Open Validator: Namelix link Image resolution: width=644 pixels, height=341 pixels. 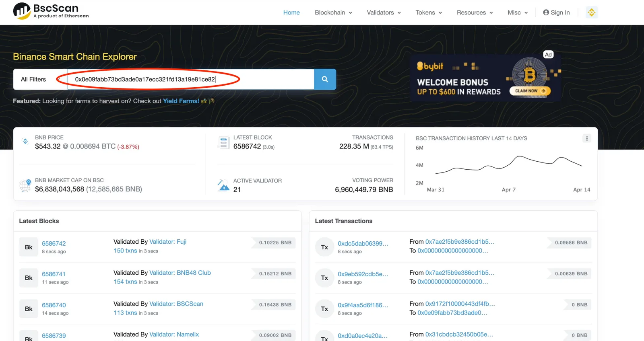point(174,334)
